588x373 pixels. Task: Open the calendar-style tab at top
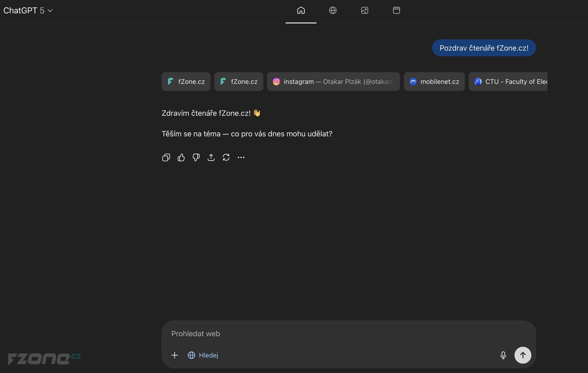(396, 10)
